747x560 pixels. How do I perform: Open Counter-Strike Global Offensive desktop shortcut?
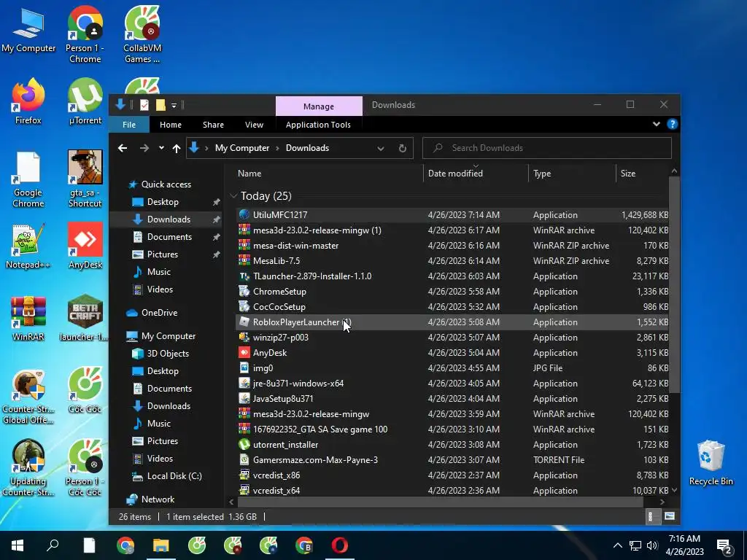point(28,397)
